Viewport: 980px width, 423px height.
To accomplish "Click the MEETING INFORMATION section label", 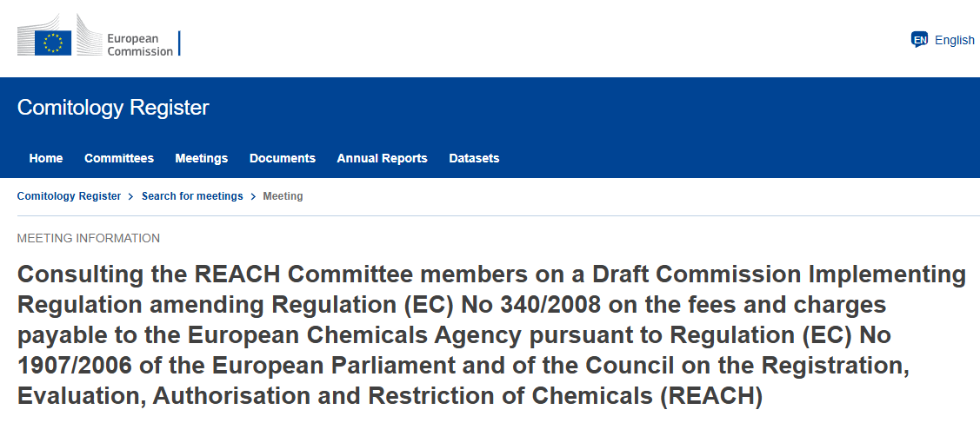I will point(89,238).
